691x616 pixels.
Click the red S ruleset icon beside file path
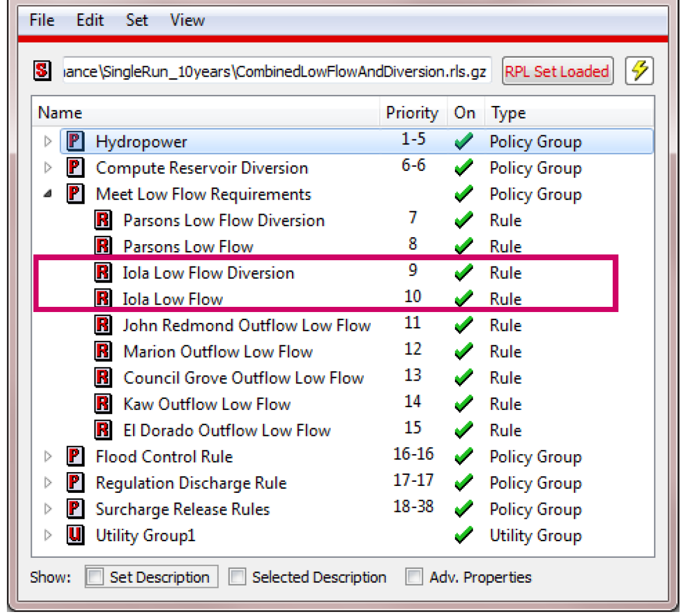[x=42, y=71]
